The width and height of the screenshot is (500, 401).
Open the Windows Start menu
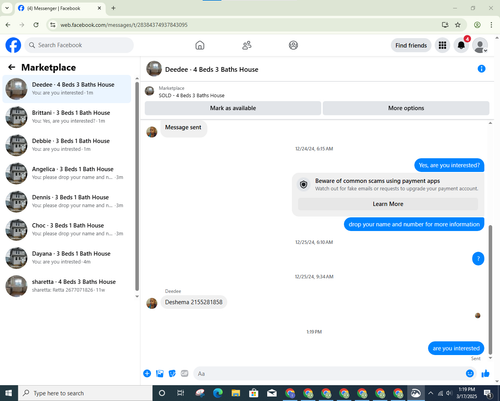click(x=9, y=393)
